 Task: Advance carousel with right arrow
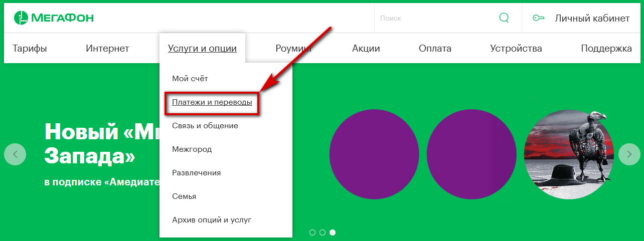[629, 154]
